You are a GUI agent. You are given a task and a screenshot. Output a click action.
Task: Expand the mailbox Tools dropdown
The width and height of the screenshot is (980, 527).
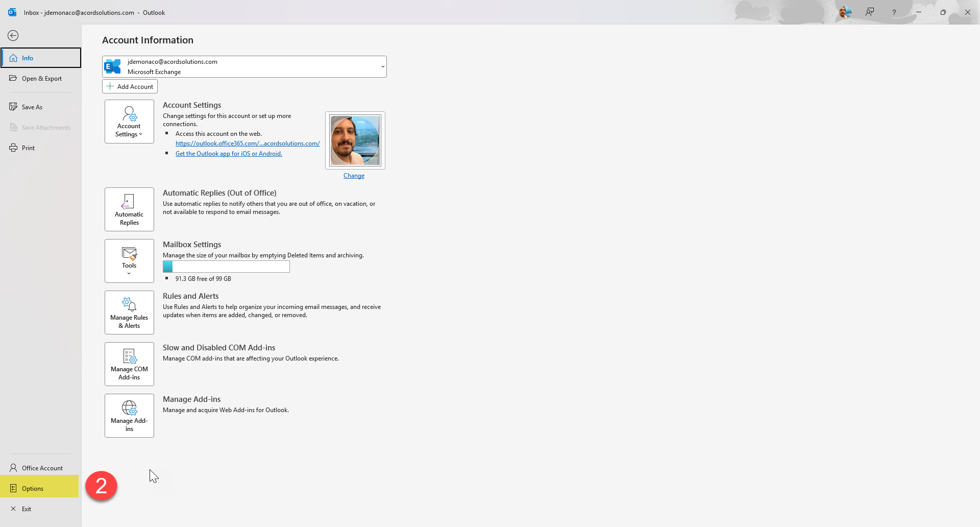(x=129, y=261)
